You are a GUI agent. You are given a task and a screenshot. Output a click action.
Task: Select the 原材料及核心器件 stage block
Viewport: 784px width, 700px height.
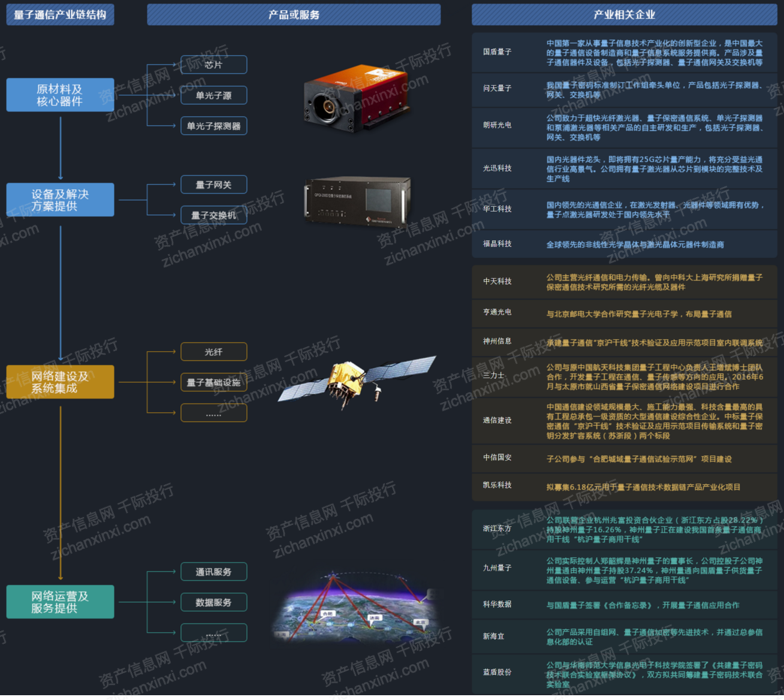pyautogui.click(x=60, y=95)
